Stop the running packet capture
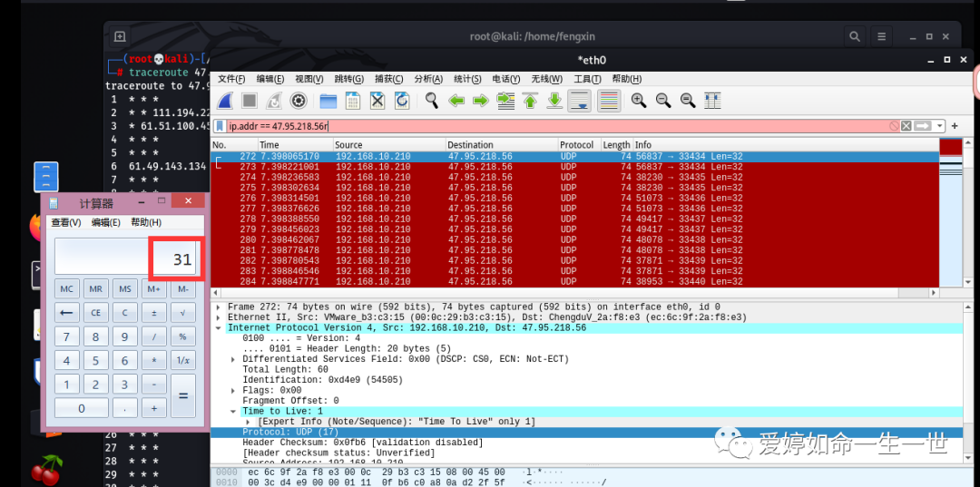Image resolution: width=980 pixels, height=487 pixels. [250, 101]
